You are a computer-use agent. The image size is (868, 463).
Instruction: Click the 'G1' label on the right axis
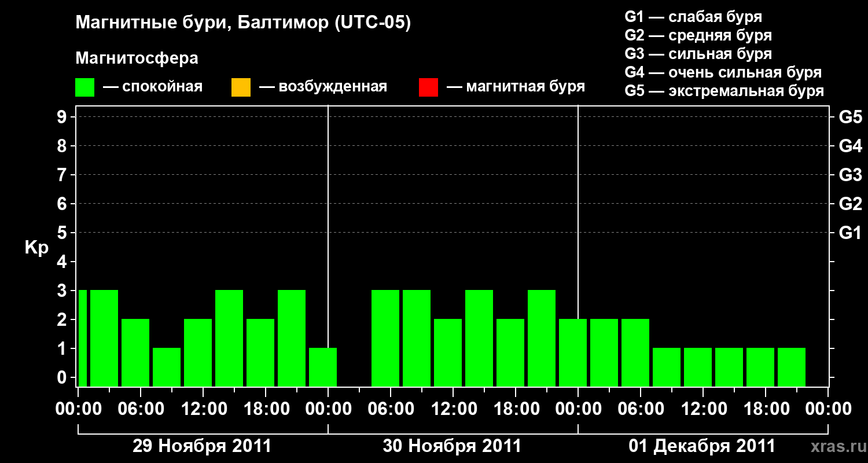[x=850, y=233]
